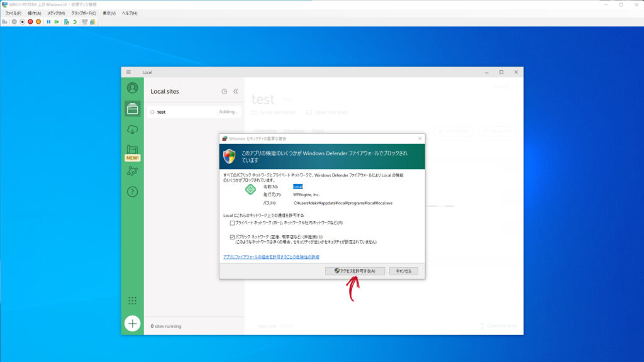Click the highlighted Local name field

pos(297,187)
